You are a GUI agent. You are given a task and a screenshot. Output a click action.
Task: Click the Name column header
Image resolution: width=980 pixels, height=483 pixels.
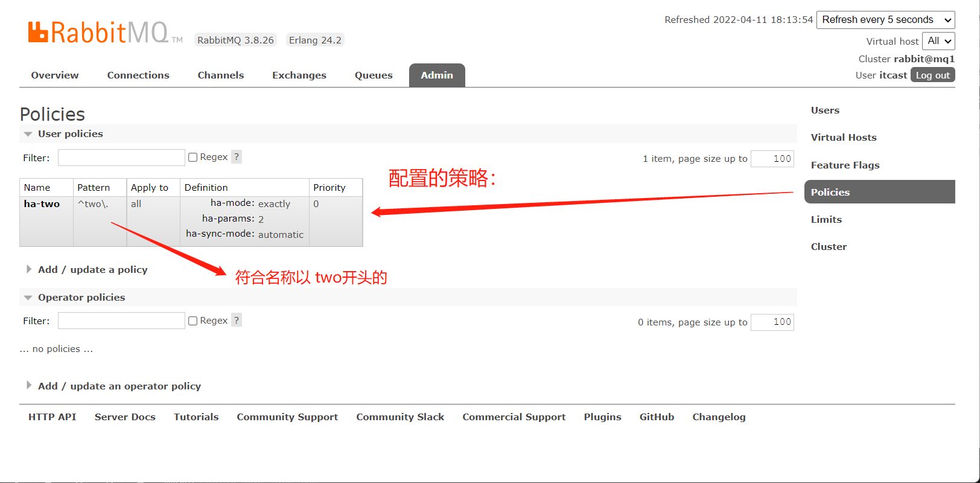(x=46, y=188)
